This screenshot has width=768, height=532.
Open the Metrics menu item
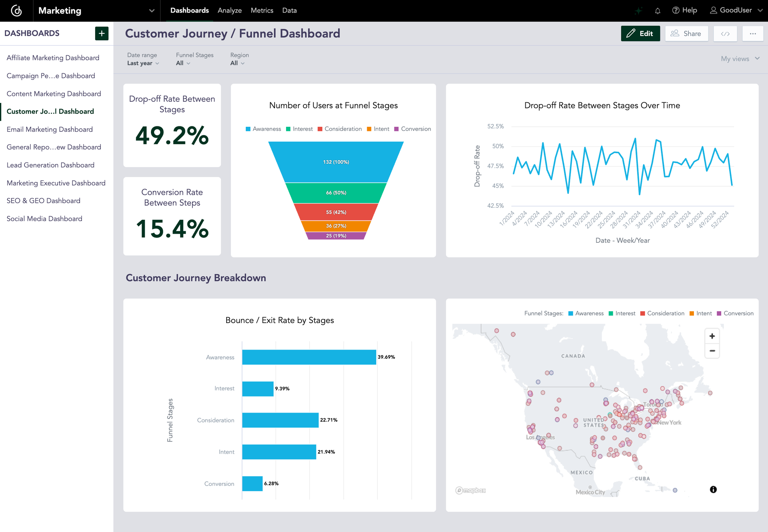click(262, 10)
